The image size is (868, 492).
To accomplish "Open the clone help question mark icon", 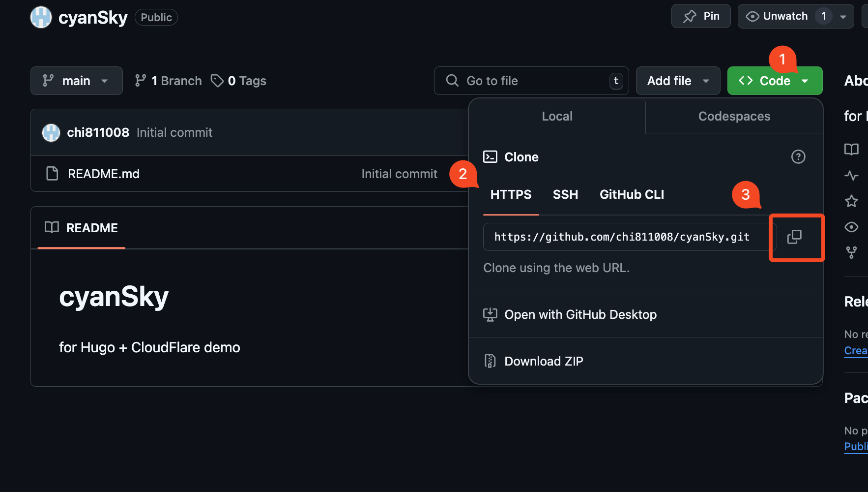I will [x=798, y=157].
